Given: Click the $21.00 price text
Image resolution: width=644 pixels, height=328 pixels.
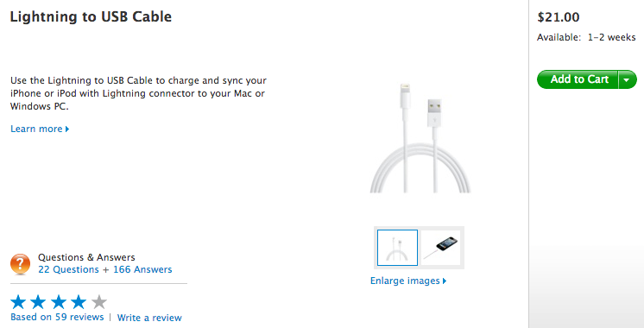Looking at the screenshot, I should [x=559, y=17].
